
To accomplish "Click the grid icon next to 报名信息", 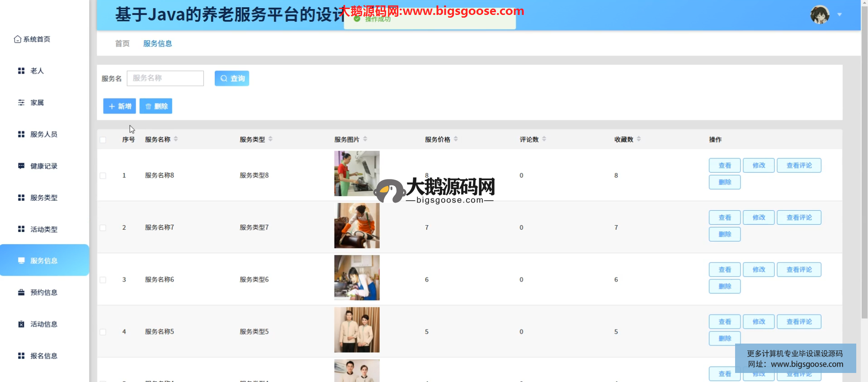I will (21, 356).
